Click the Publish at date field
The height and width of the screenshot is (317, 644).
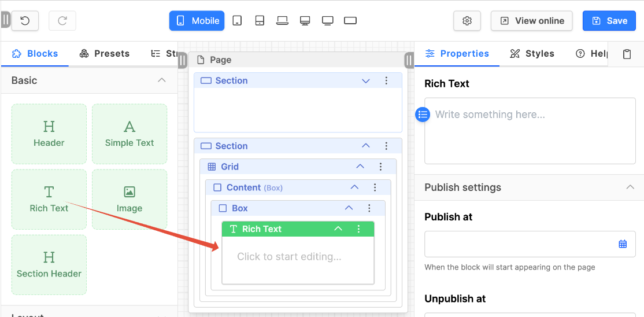(530, 244)
